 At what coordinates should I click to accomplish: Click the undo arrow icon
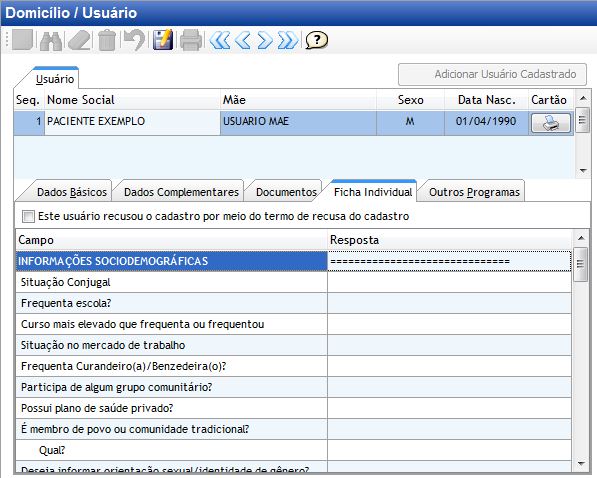[x=134, y=40]
